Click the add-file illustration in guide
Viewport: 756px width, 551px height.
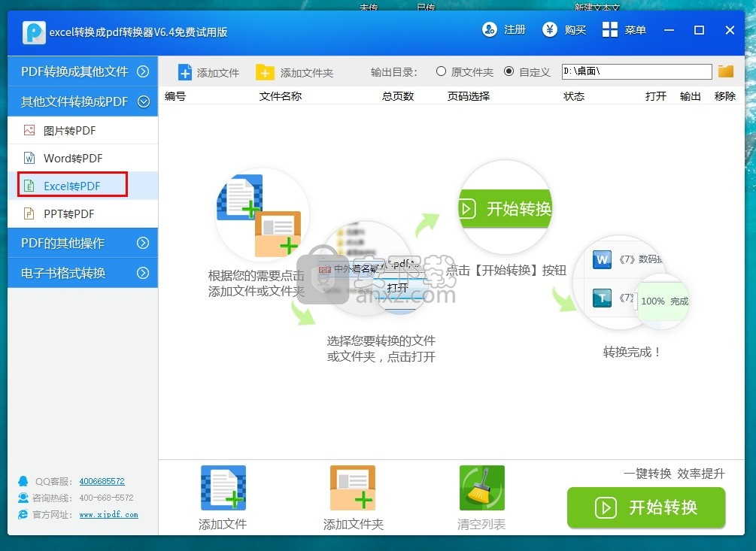[x=261, y=214]
